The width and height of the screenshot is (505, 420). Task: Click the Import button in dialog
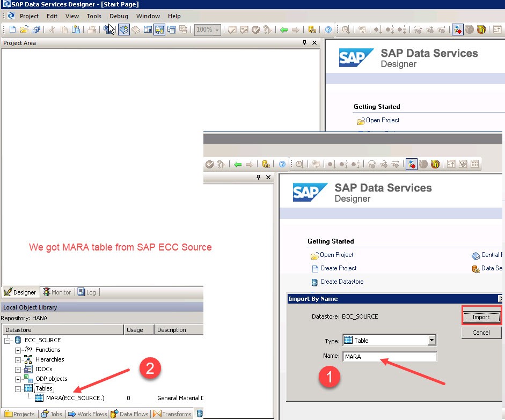point(481,317)
